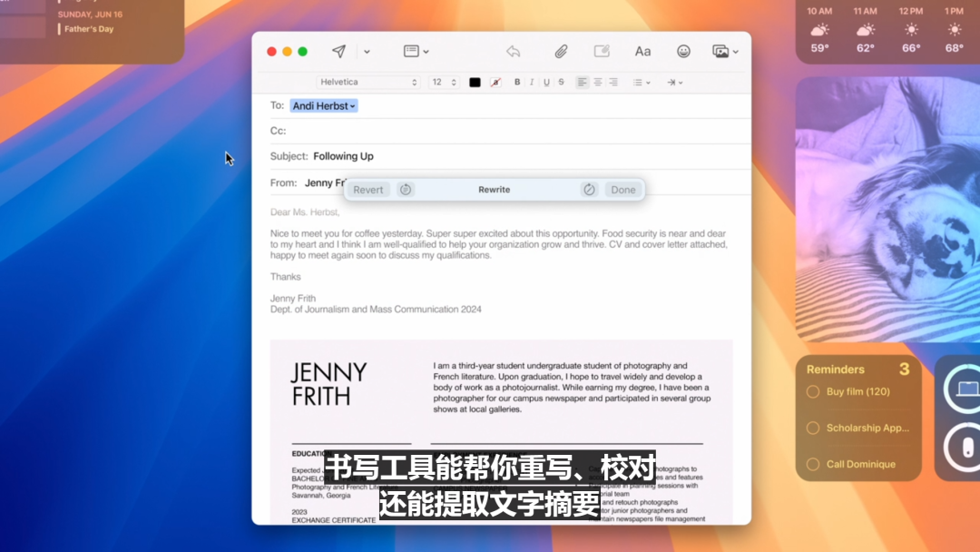This screenshot has height=552, width=980.
Task: Expand the arrow beside the photo browser icon
Action: [736, 52]
